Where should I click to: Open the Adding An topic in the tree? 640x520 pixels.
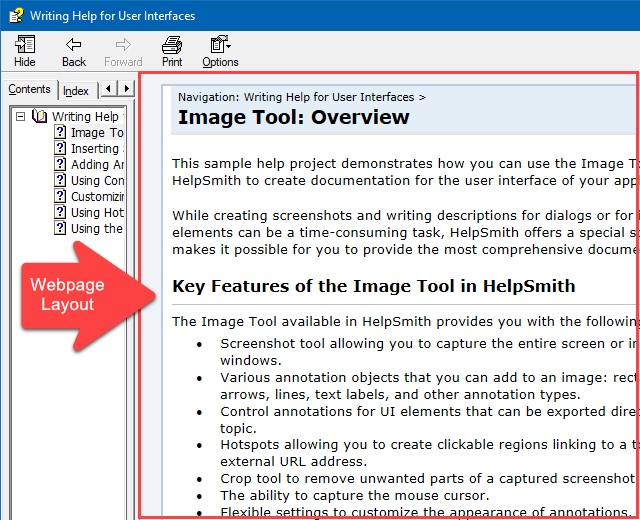click(97, 164)
